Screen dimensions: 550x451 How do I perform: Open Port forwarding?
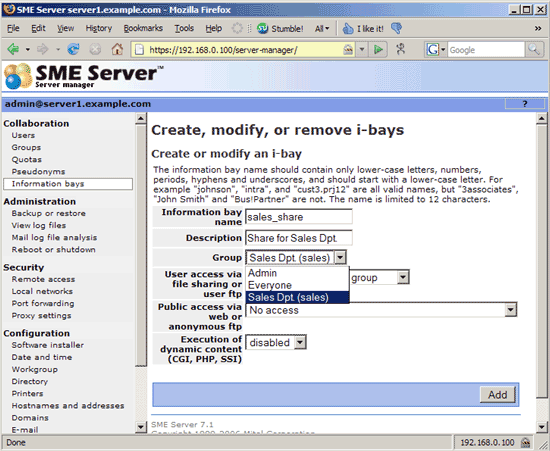[x=43, y=303]
